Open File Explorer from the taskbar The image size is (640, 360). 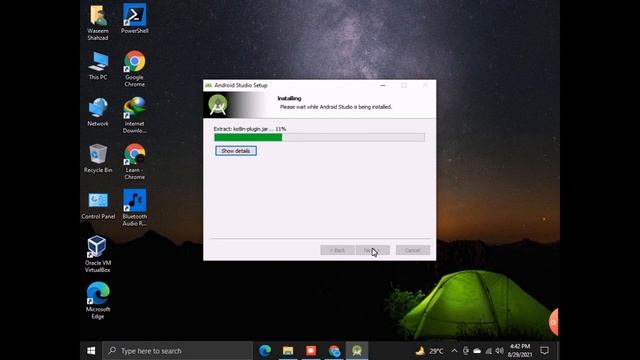(x=288, y=351)
